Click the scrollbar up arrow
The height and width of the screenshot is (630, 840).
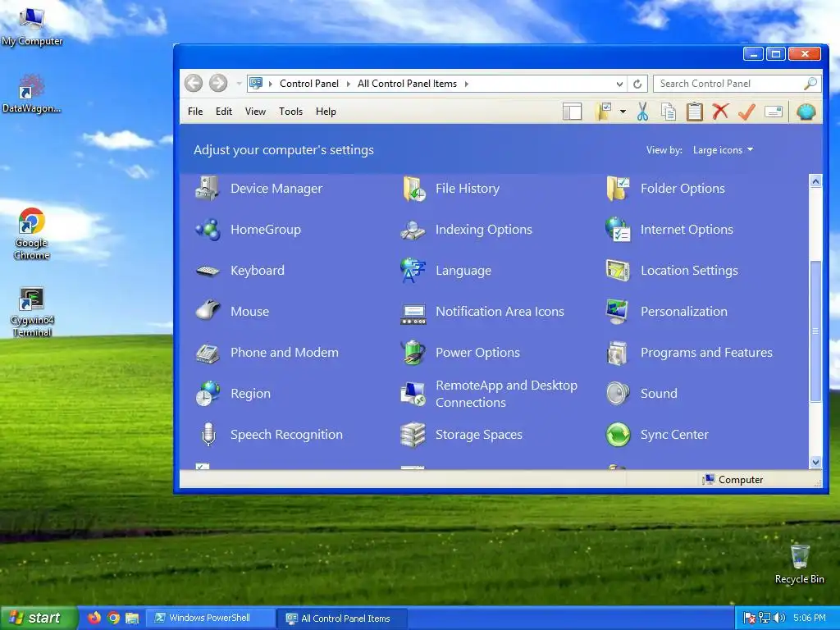tap(815, 181)
